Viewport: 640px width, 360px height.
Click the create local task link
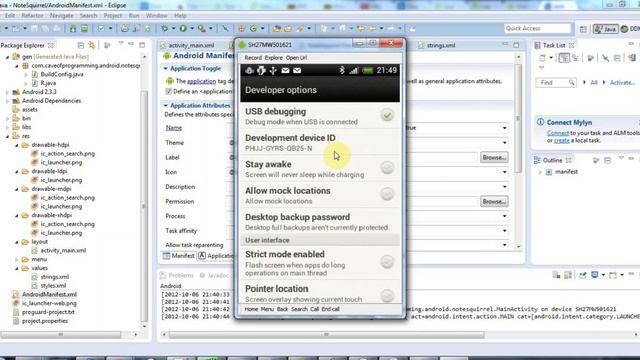[x=562, y=140]
